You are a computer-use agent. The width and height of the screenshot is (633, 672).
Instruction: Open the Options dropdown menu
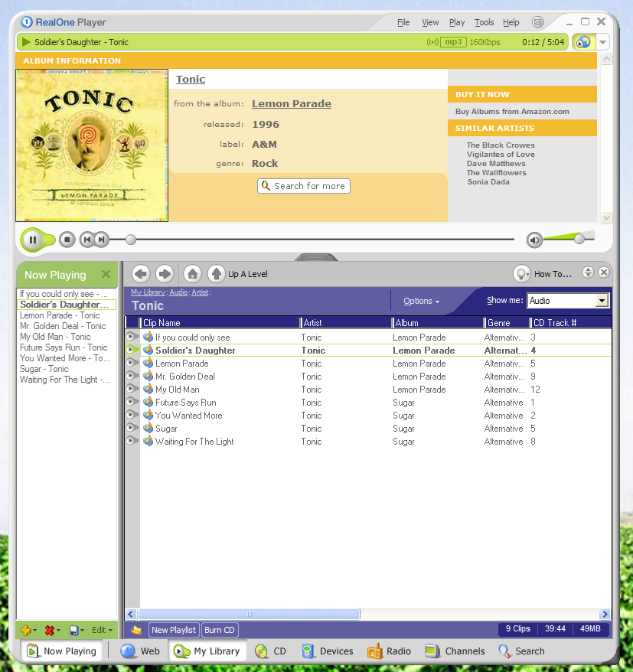pyautogui.click(x=421, y=302)
